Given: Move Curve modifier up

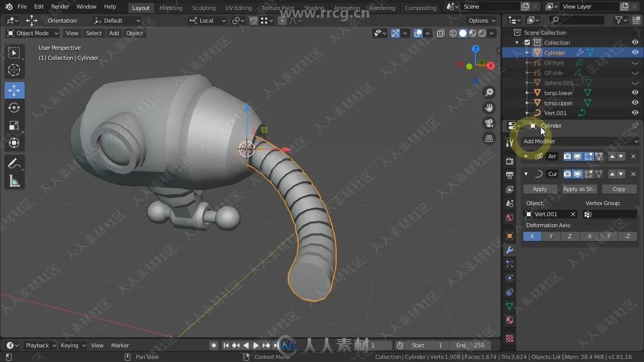Looking at the screenshot, I should click(612, 174).
